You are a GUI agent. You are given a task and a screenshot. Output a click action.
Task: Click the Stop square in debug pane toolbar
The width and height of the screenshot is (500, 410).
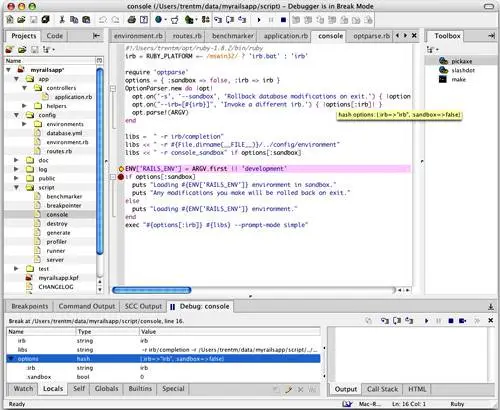click(x=451, y=321)
